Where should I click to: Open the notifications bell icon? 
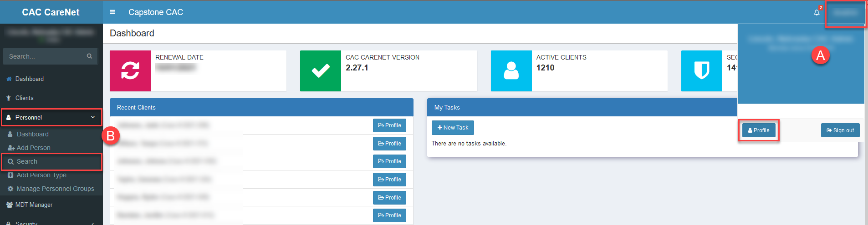[x=817, y=12]
